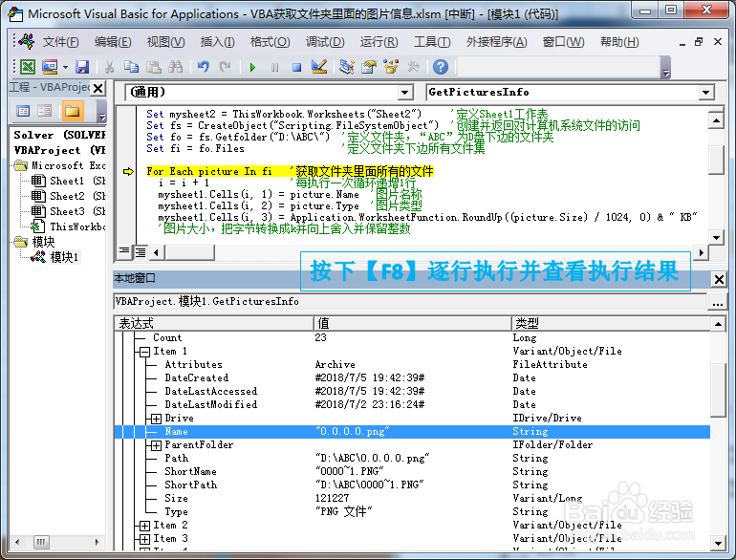Click the Copy toolbar icon
This screenshot has height=560, width=736.
click(x=131, y=67)
